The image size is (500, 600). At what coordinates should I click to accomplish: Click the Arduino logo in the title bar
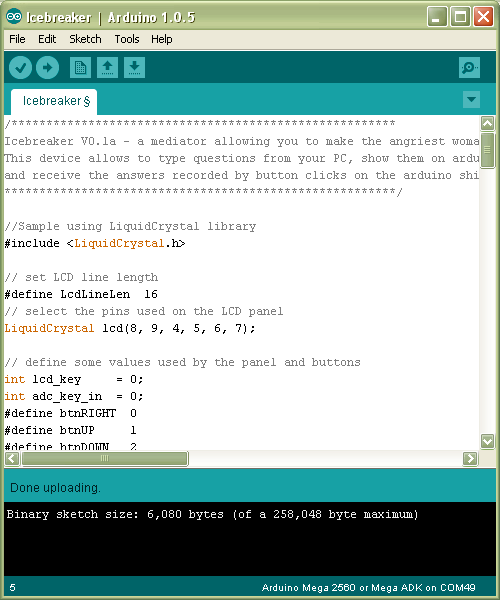coord(14,17)
